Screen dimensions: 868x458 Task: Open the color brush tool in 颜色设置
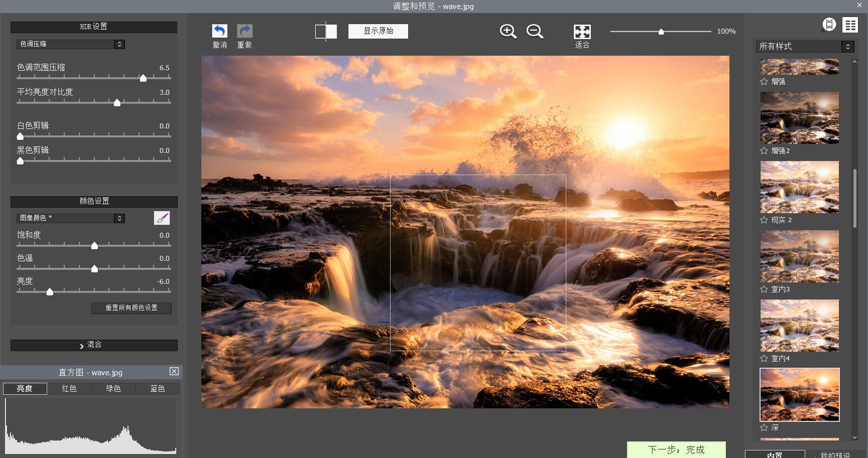[x=162, y=218]
